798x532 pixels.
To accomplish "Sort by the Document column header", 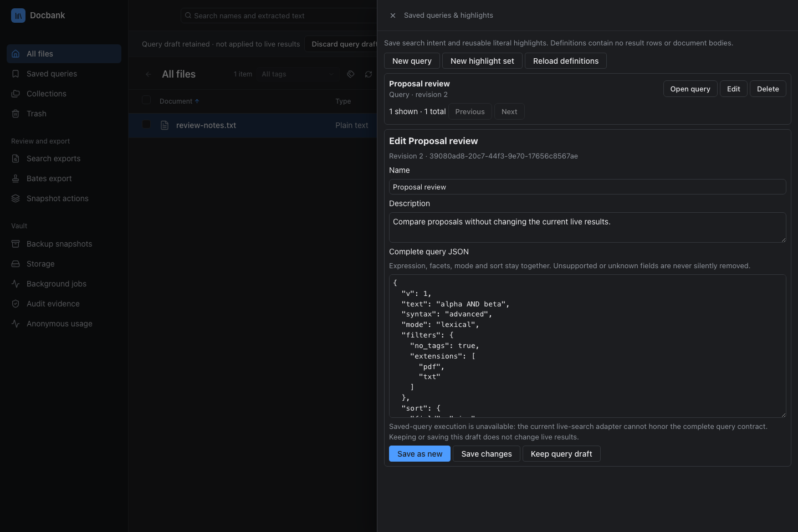I will pyautogui.click(x=179, y=101).
